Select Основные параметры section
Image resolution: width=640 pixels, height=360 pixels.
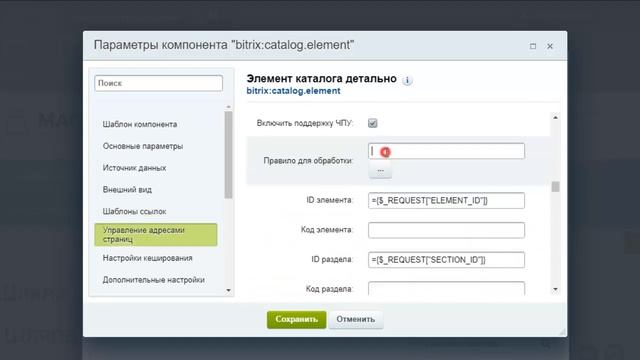tap(143, 146)
